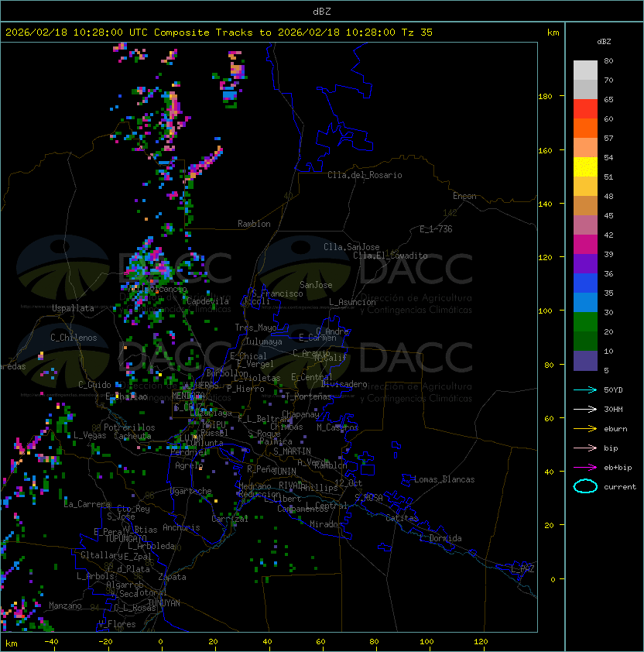
Task: Click the Ugarteche map label
Action: [x=191, y=491]
